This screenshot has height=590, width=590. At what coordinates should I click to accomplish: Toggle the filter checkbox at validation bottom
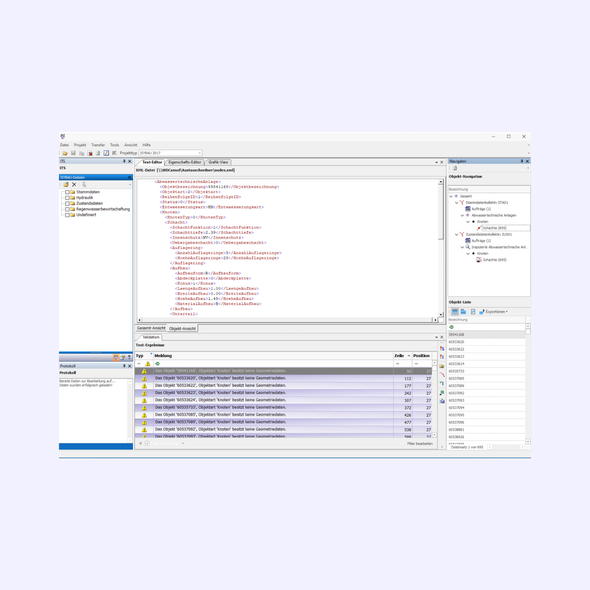tap(147, 444)
